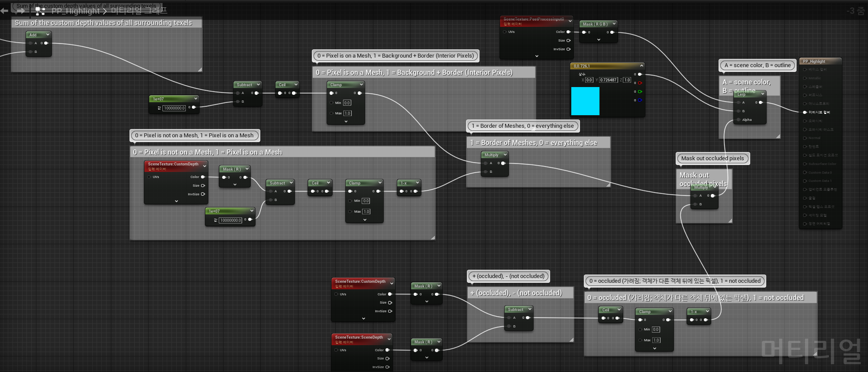Select the SceneTexture:PostProcessInput0 node title
The image size is (868, 372).
click(534, 19)
